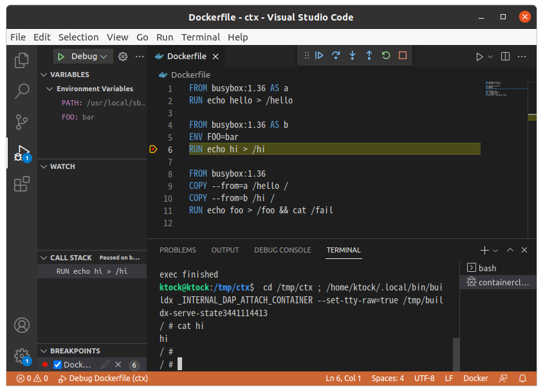Click the Step Over debug icon
This screenshot has height=392, width=543.
click(336, 56)
